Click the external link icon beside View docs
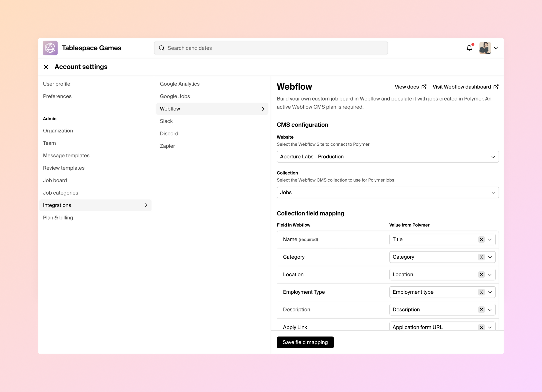Screen dimensions: 542x392 pos(424,87)
